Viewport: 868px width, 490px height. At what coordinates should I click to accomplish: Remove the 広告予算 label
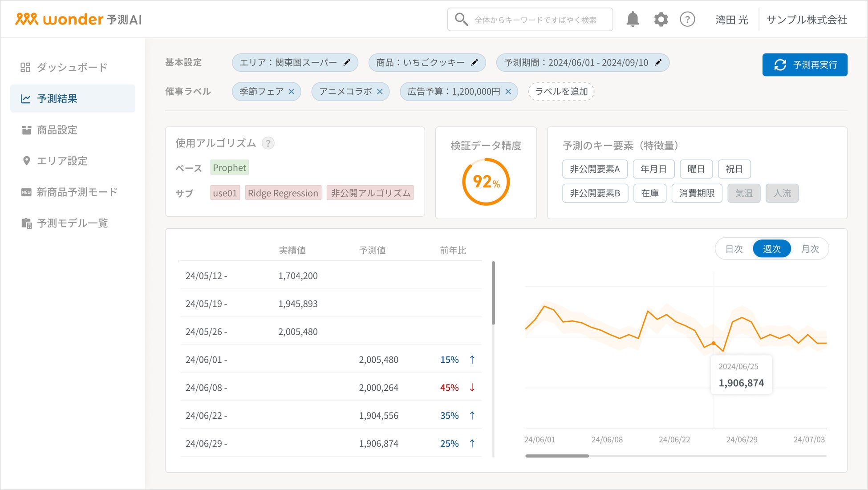pyautogui.click(x=508, y=92)
